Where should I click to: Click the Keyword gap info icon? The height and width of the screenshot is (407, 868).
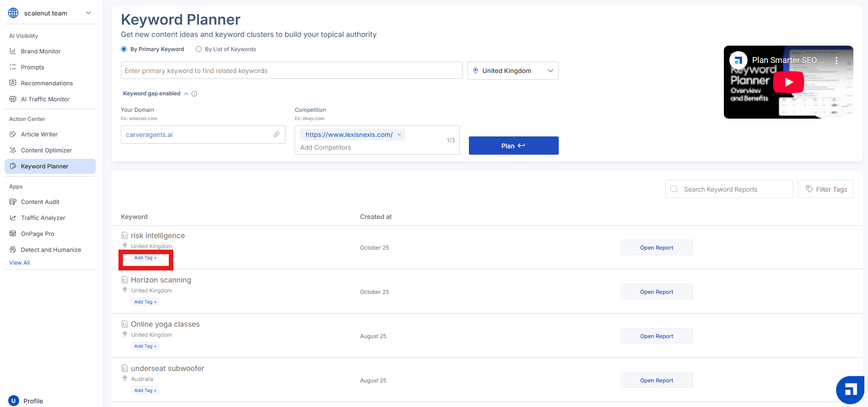pos(194,94)
